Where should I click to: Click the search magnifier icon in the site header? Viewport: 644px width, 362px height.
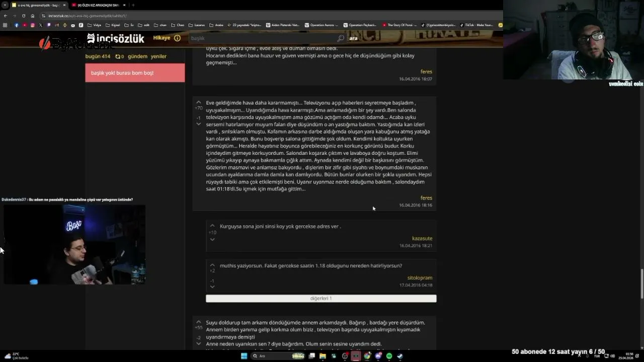(341, 38)
